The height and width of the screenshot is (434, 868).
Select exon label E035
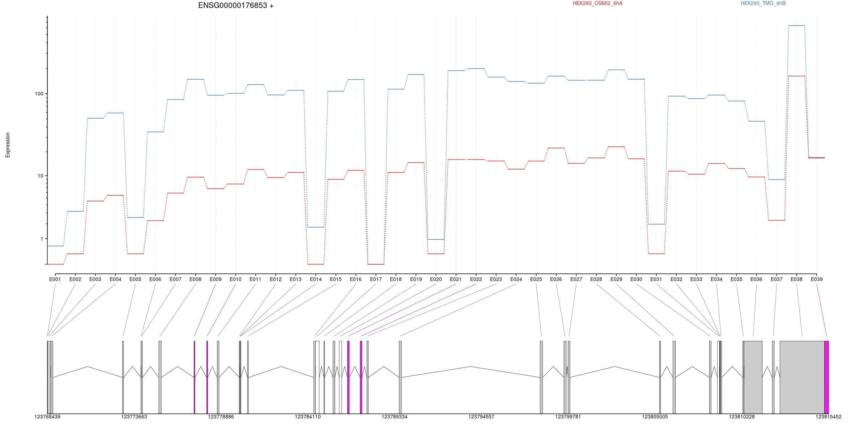[736, 279]
